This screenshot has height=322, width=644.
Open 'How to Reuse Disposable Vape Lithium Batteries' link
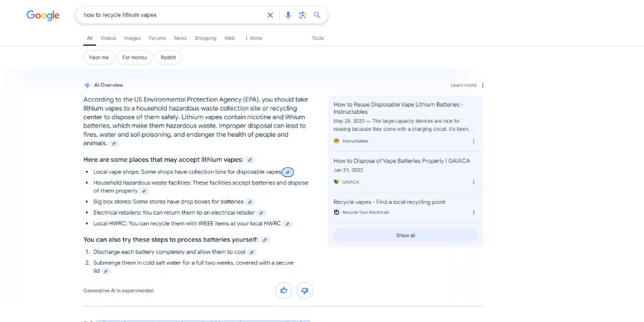click(x=399, y=108)
